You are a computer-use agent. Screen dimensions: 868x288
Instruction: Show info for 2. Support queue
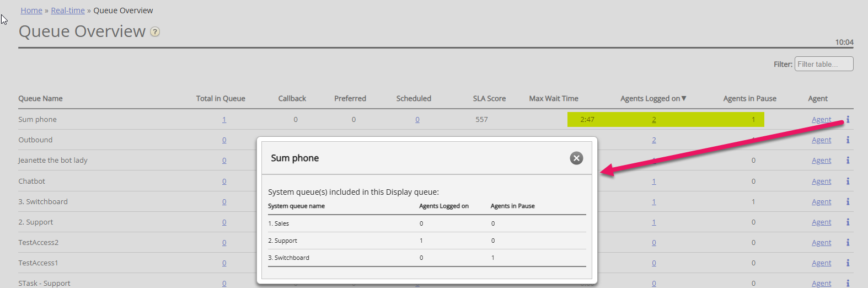(x=848, y=222)
